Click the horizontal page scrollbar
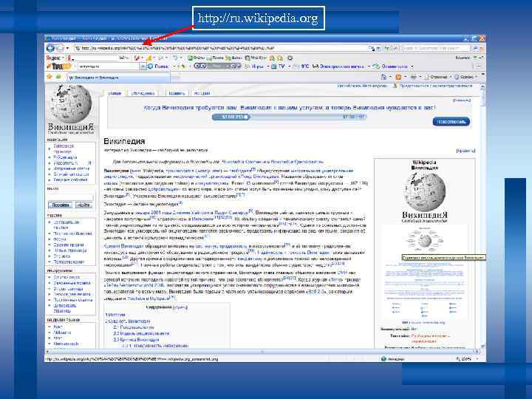This screenshot has height=399, width=532. 262,352
